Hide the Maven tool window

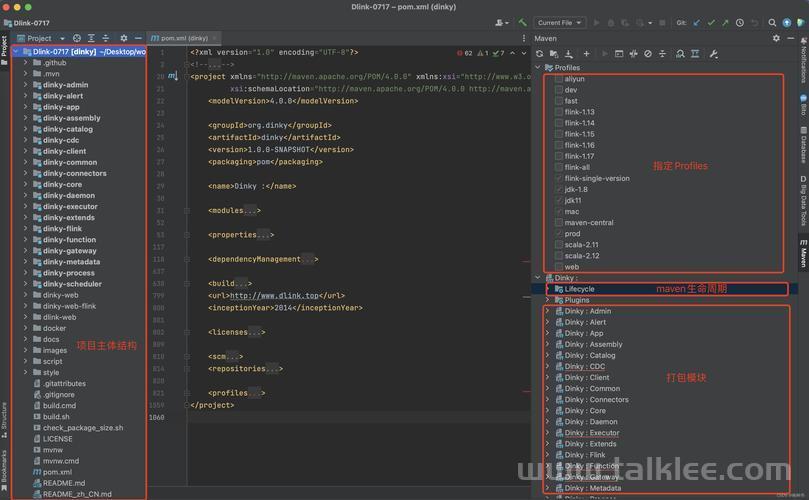click(x=790, y=38)
